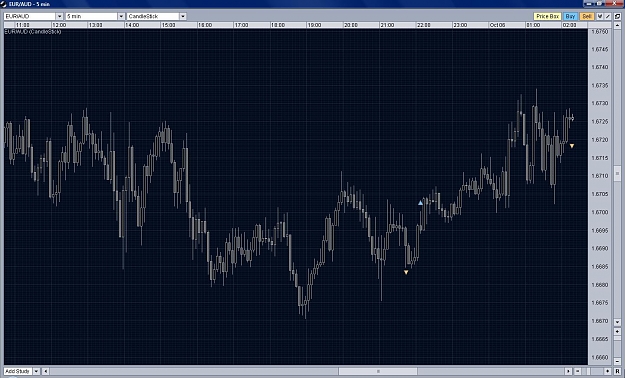Click the 22:00 time axis label
The image size is (625, 378).
coord(423,25)
